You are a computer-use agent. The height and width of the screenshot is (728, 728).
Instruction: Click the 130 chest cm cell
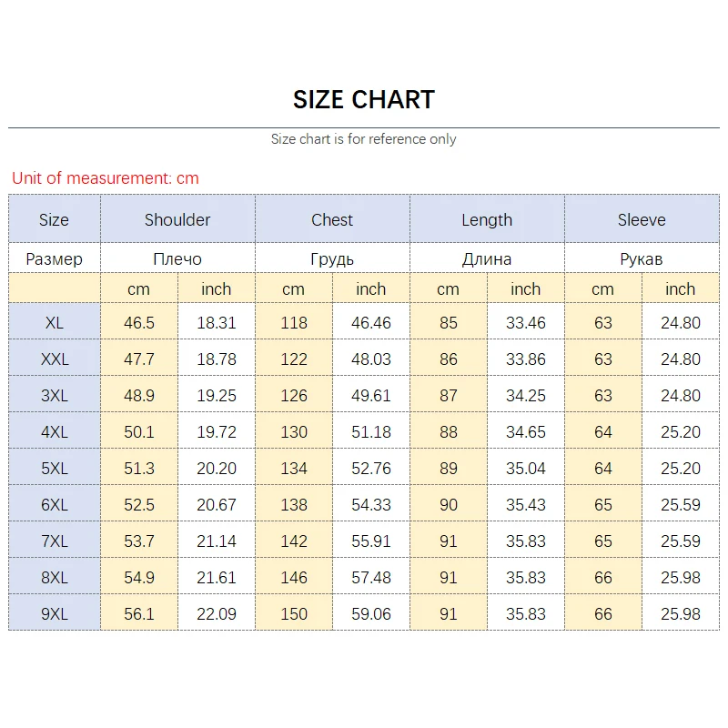[x=294, y=432]
